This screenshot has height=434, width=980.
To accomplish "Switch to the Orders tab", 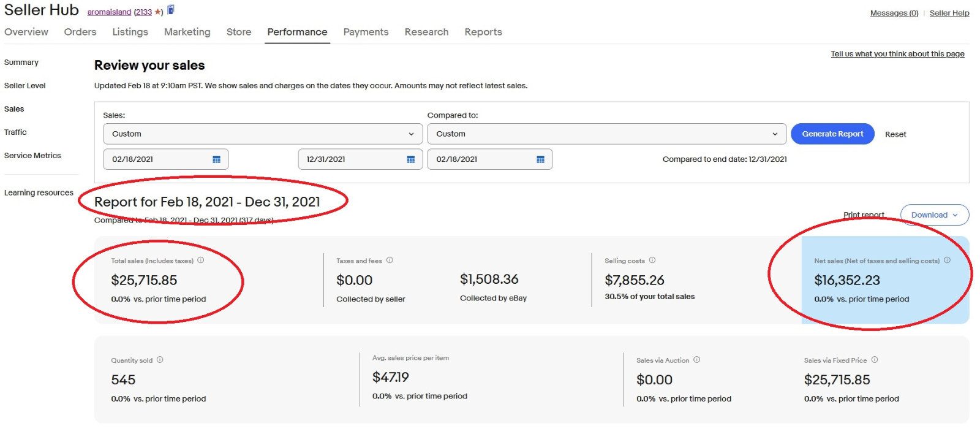I will tap(80, 32).
